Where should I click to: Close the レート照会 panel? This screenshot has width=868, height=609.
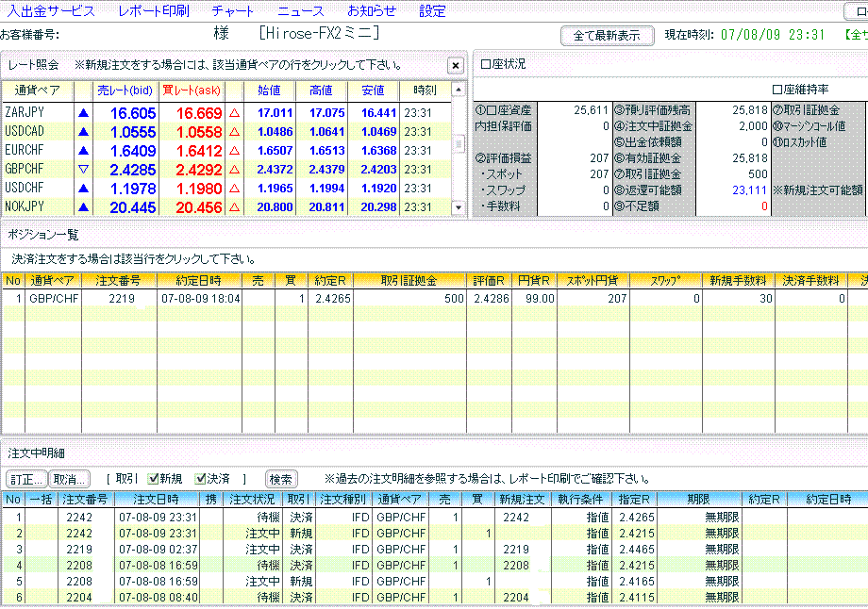(x=455, y=66)
